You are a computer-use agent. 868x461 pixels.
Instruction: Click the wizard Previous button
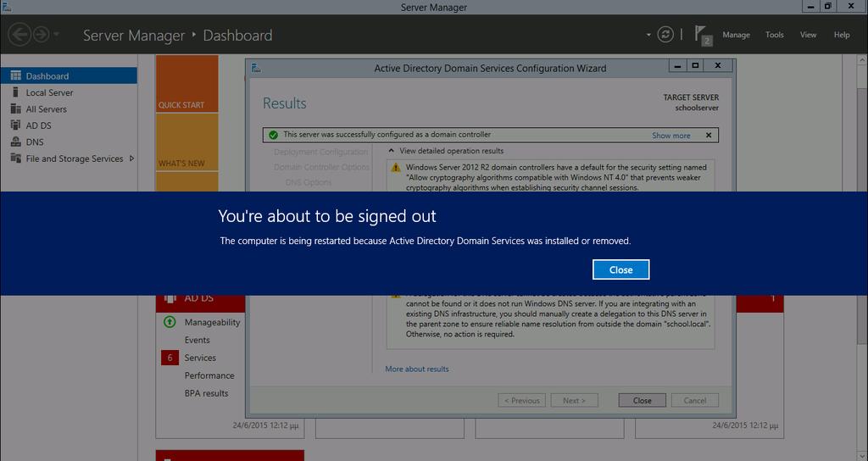[x=521, y=400]
